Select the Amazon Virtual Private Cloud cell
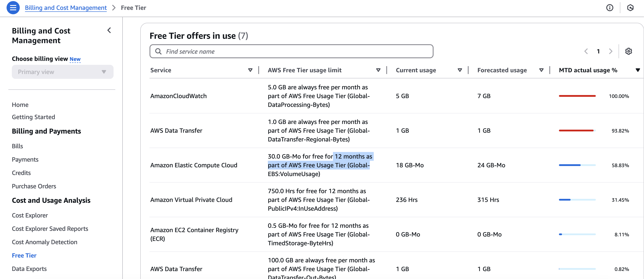Viewport: 644px width, 279px height. 191,200
